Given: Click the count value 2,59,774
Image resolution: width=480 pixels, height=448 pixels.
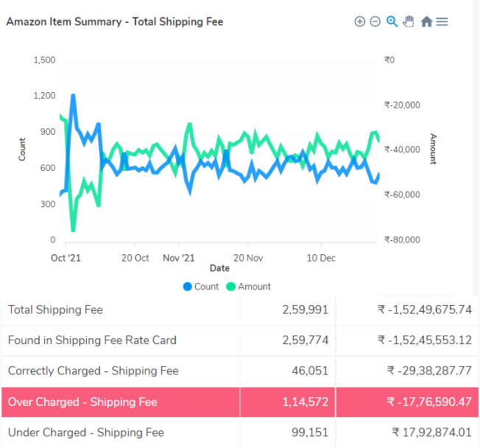Looking at the screenshot, I should [306, 340].
